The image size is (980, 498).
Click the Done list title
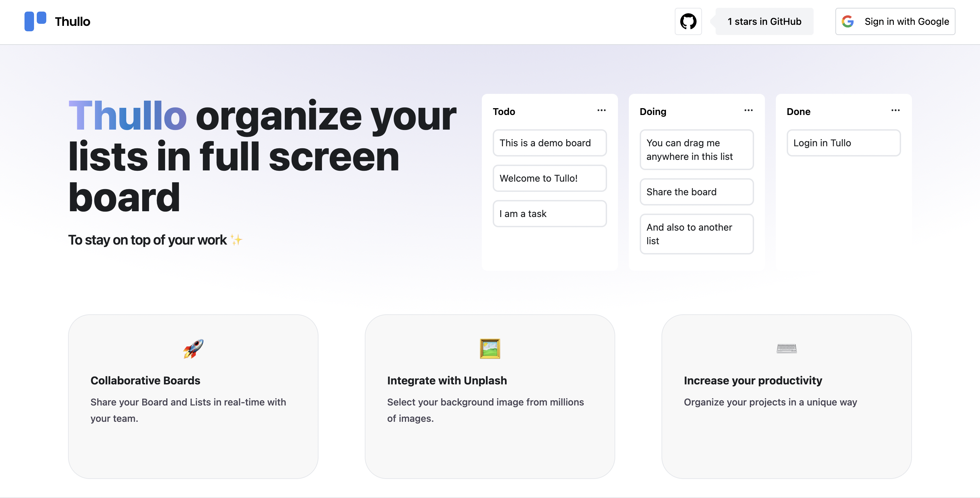tap(799, 112)
